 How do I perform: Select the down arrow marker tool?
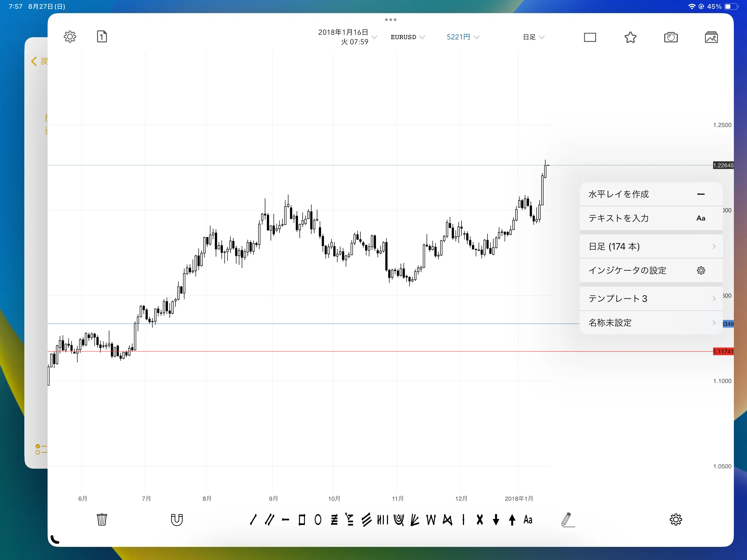coord(496,520)
